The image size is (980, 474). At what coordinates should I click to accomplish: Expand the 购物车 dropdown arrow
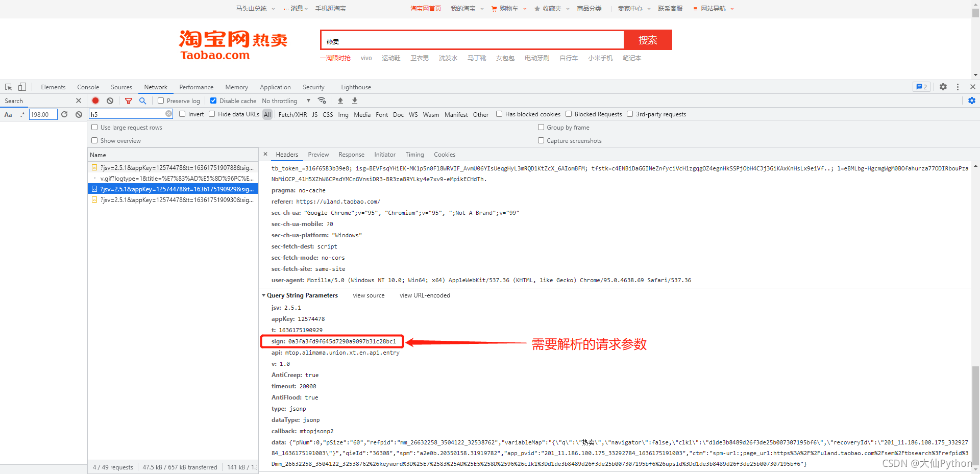coord(525,9)
